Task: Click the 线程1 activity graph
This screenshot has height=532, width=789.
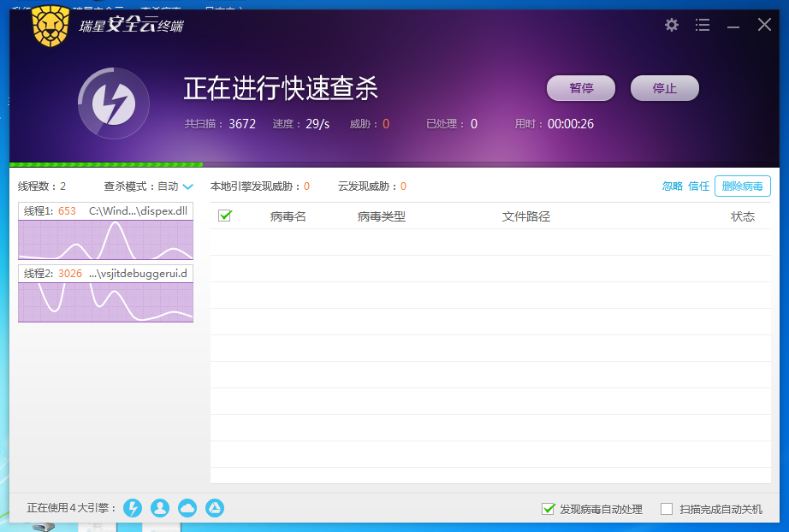Action: point(105,239)
